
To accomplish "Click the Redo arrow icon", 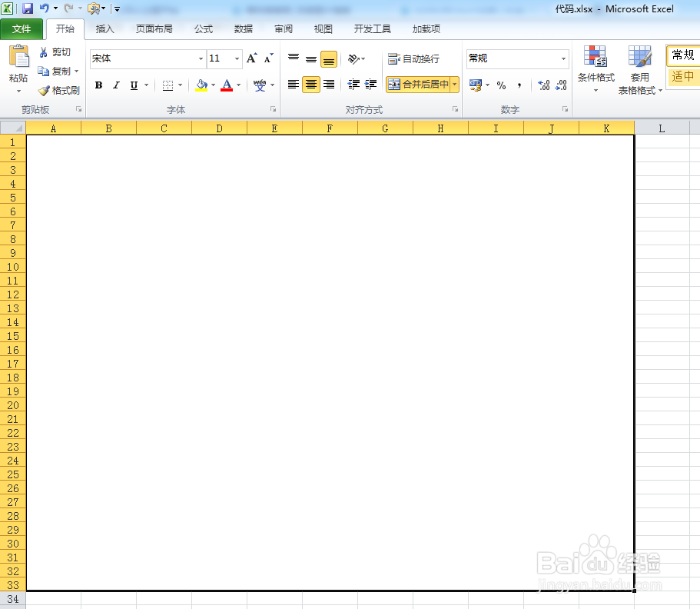I will [68, 8].
